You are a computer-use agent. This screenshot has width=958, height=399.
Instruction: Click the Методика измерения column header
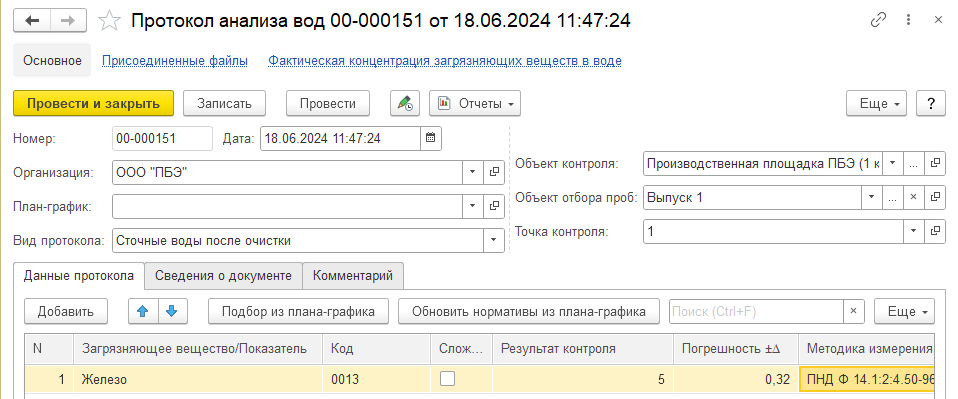[868, 349]
